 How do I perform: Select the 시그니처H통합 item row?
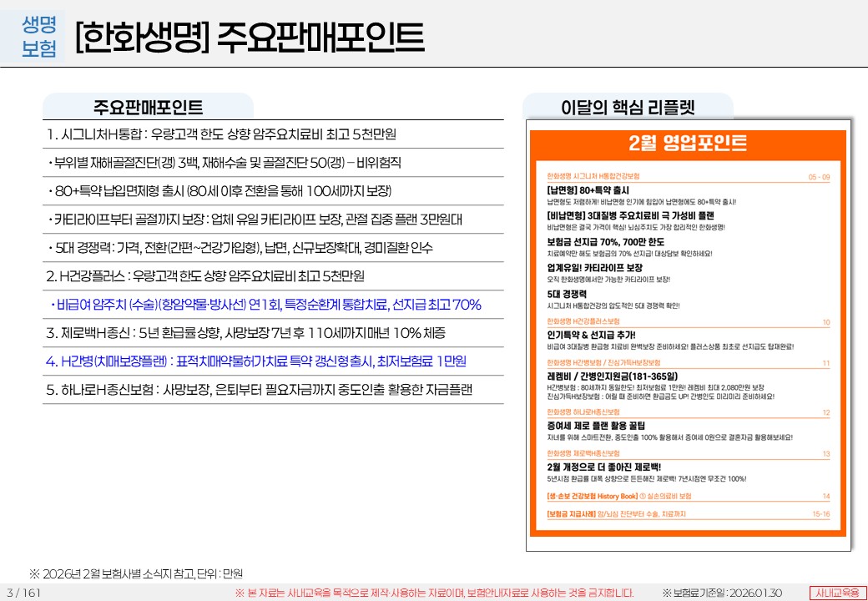tap(221, 134)
